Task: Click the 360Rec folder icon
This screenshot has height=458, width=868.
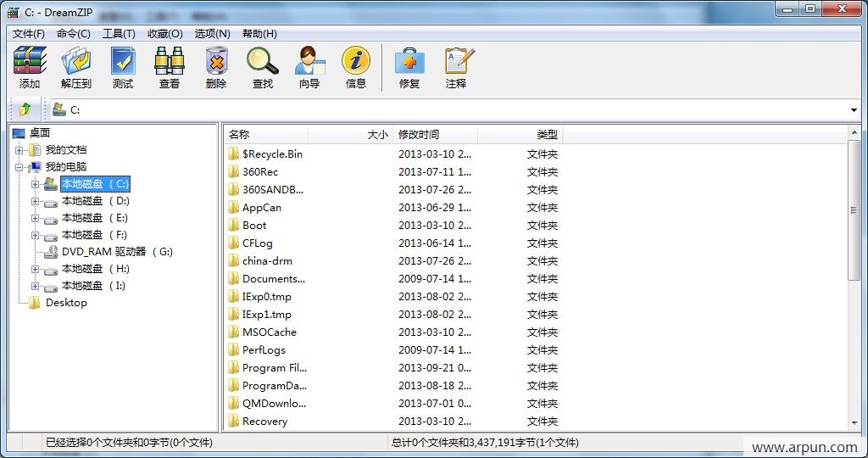Action: click(234, 171)
